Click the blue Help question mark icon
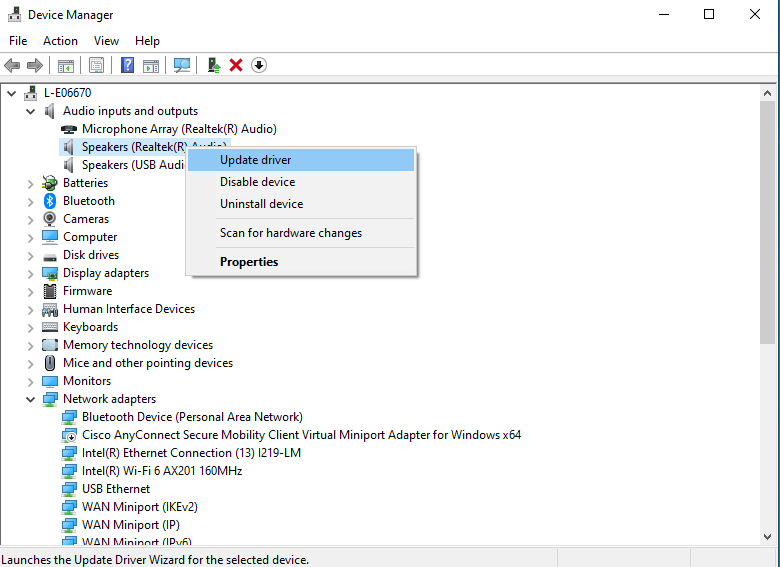Viewport: 780px width, 567px height. click(x=127, y=65)
